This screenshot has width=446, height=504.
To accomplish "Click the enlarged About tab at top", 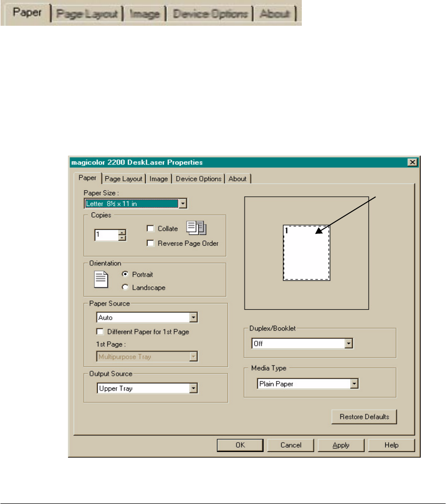I will click(275, 14).
